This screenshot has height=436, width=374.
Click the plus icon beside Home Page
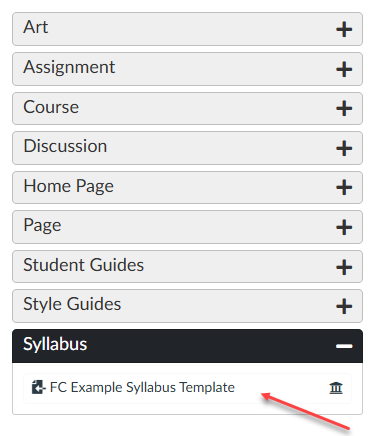pyautogui.click(x=344, y=188)
